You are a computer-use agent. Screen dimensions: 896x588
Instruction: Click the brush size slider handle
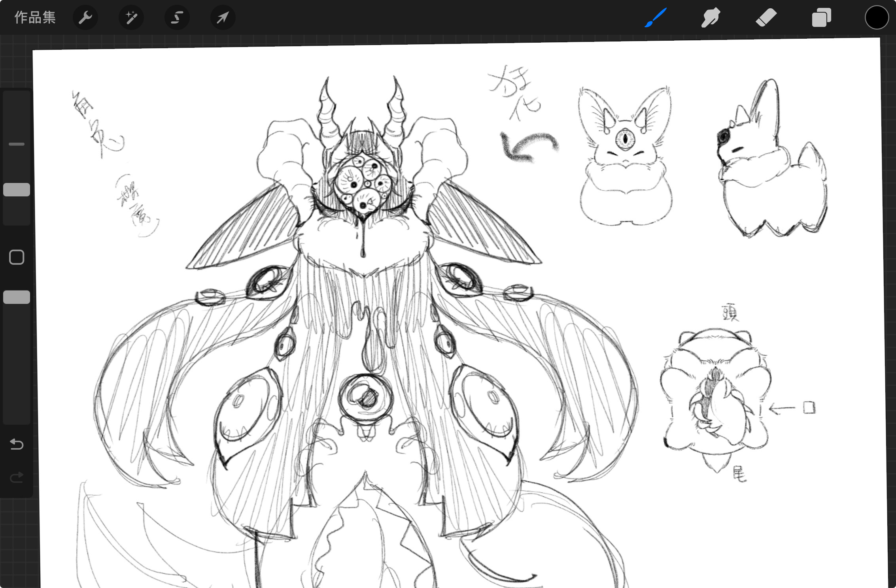(17, 190)
